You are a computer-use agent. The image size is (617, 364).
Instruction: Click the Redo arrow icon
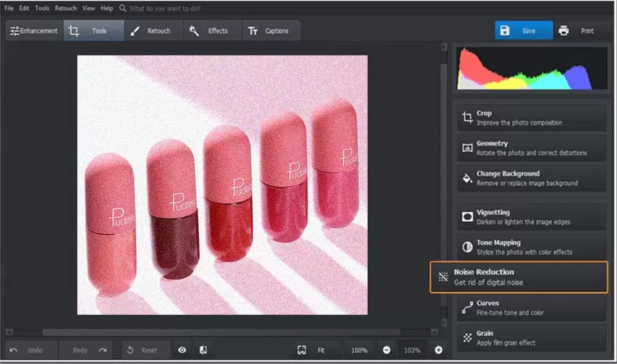[x=102, y=350]
